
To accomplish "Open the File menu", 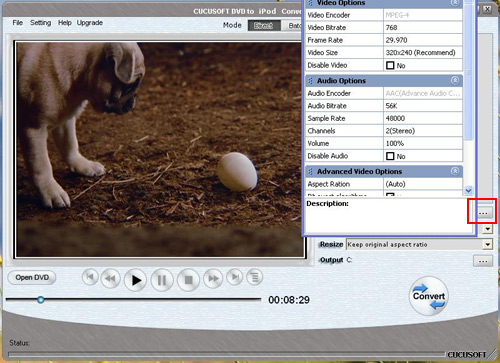I will [x=18, y=23].
